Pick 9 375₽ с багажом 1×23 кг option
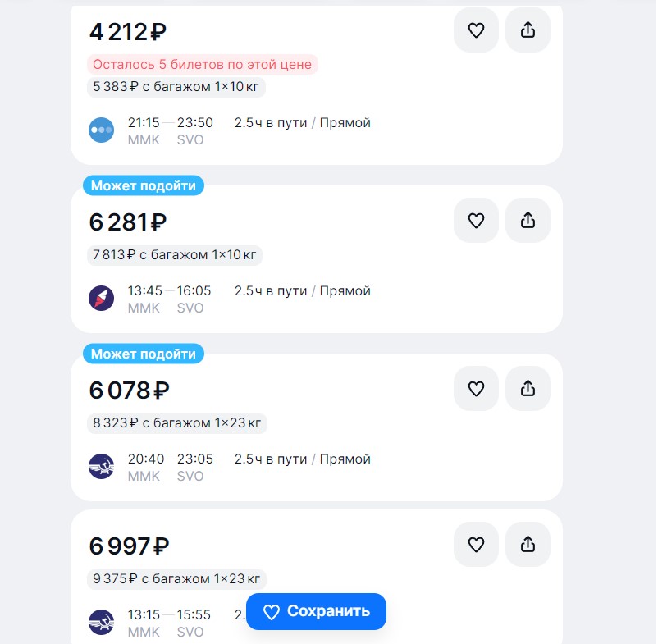The image size is (658, 644). click(x=176, y=579)
